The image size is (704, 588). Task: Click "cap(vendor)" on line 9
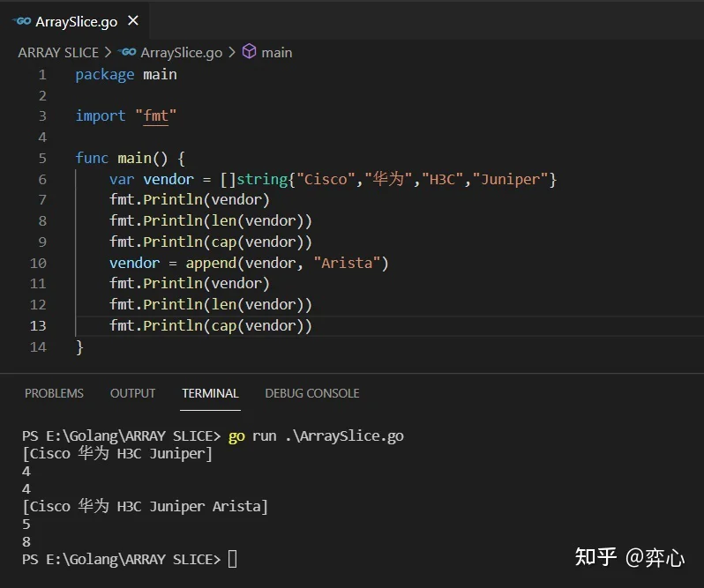pyautogui.click(x=258, y=242)
